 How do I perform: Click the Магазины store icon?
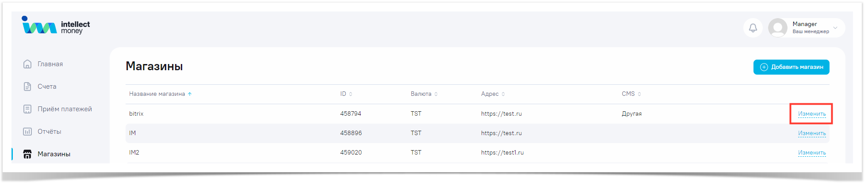27,154
